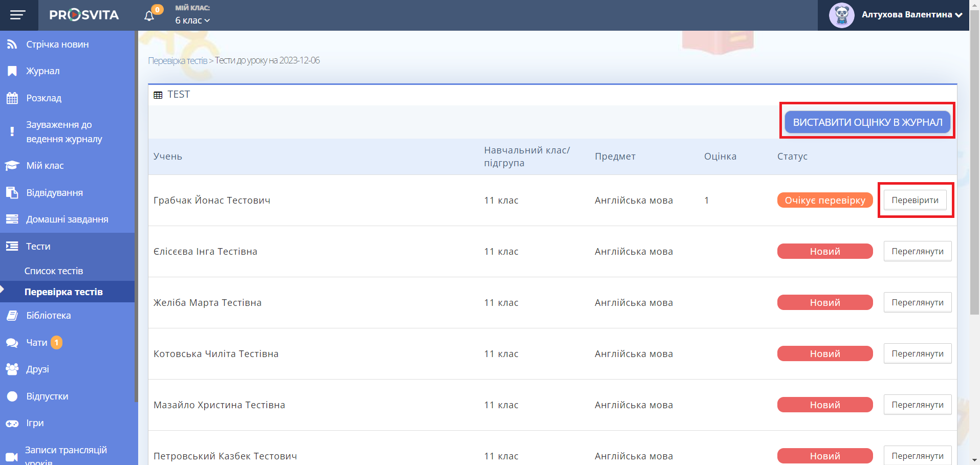Click the notification bell icon
The image size is (980, 465).
tap(149, 16)
